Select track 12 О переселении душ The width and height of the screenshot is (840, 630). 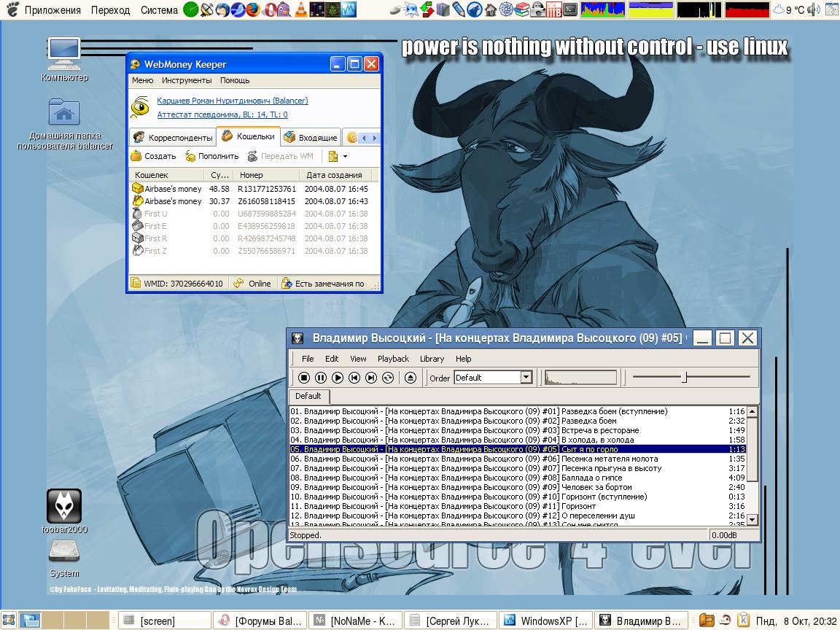tap(518, 516)
